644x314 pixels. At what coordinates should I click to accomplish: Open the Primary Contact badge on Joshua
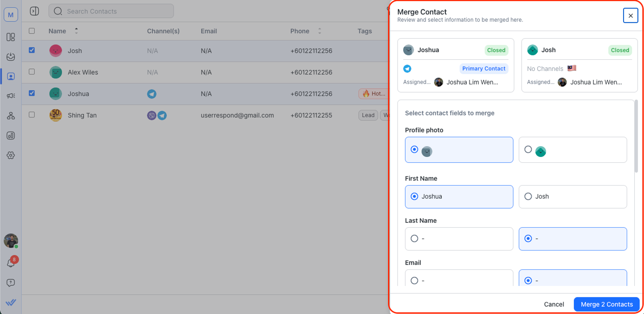pos(484,69)
